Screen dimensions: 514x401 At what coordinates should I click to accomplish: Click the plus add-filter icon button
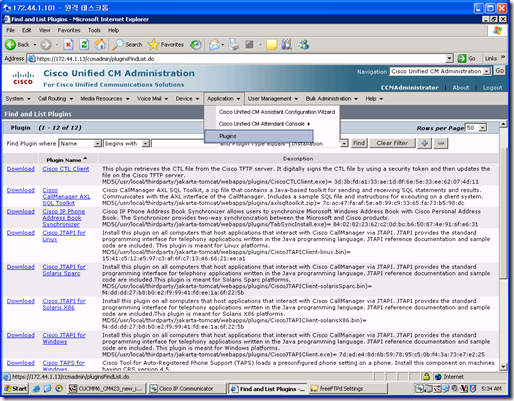point(424,143)
